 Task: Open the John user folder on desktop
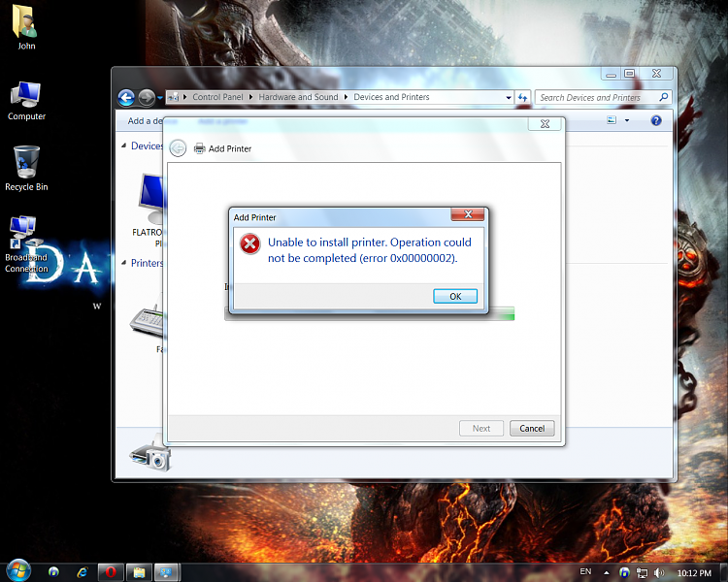pos(26,27)
